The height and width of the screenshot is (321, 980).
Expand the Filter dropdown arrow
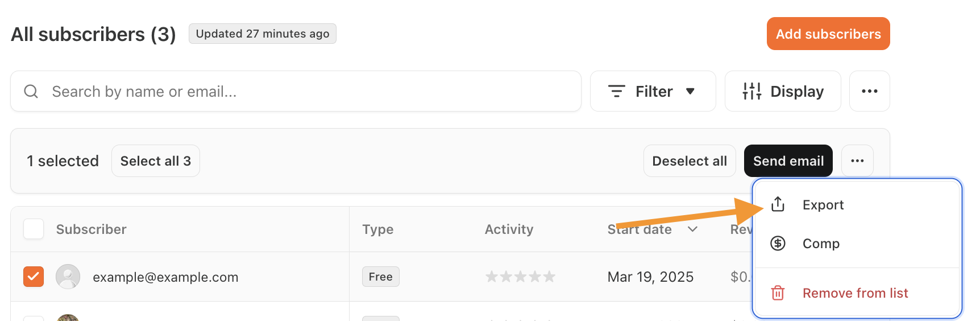[x=690, y=91]
